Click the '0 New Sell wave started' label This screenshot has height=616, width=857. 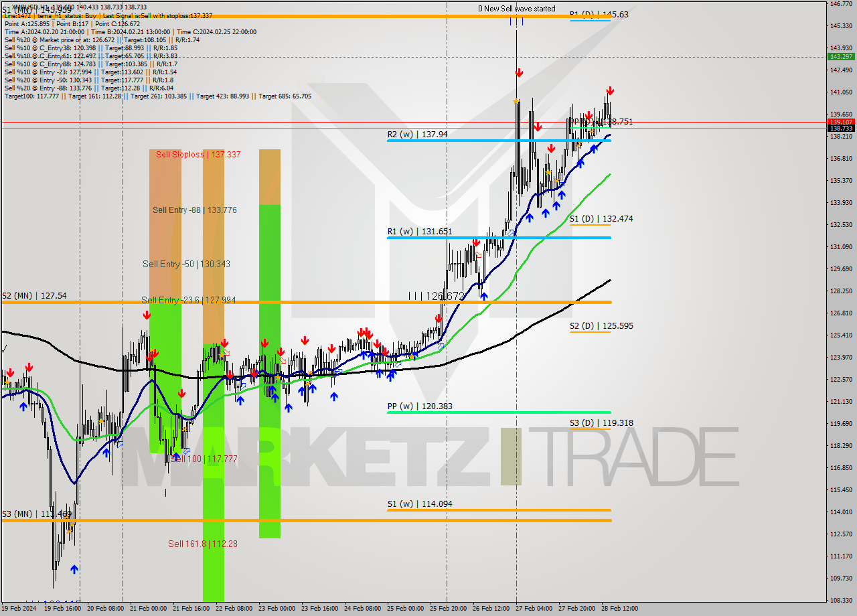[516, 9]
